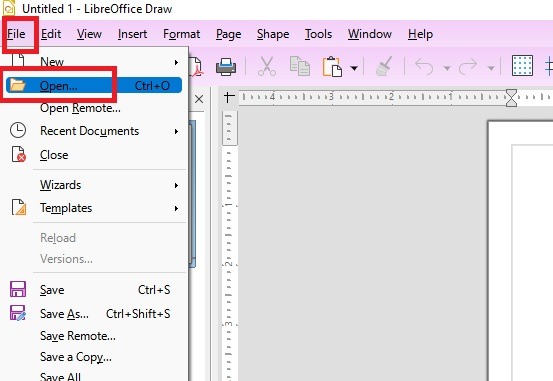Open the Page menu

point(229,34)
